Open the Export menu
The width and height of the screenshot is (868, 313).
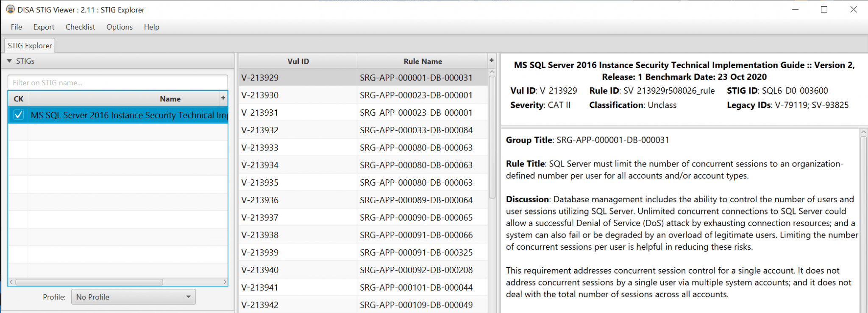(x=44, y=27)
